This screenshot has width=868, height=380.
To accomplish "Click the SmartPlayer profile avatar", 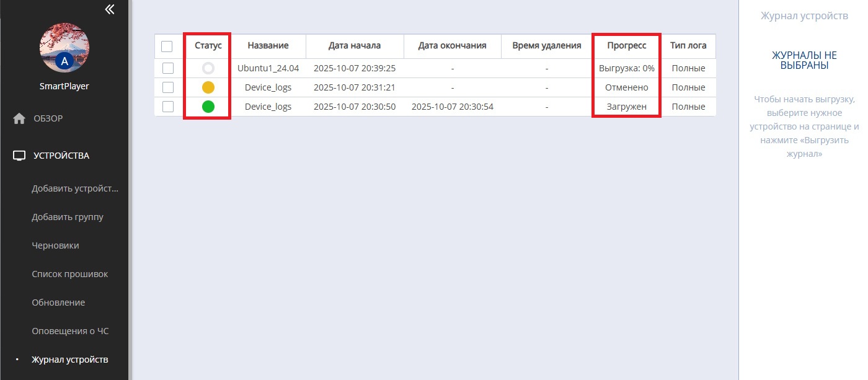I will [64, 48].
